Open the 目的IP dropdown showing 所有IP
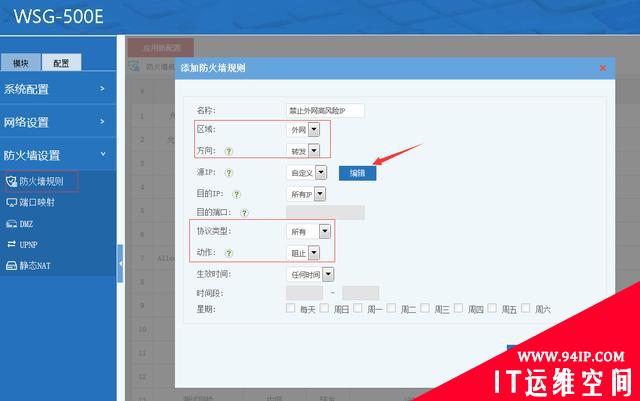This screenshot has height=401, width=640. (306, 194)
